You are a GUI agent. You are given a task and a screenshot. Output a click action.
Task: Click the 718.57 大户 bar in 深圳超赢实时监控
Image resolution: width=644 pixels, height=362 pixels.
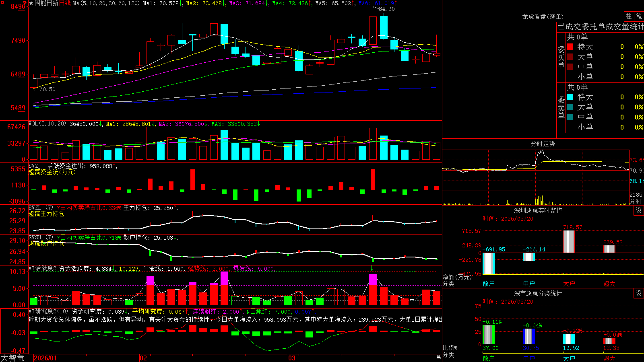pyautogui.click(x=569, y=242)
